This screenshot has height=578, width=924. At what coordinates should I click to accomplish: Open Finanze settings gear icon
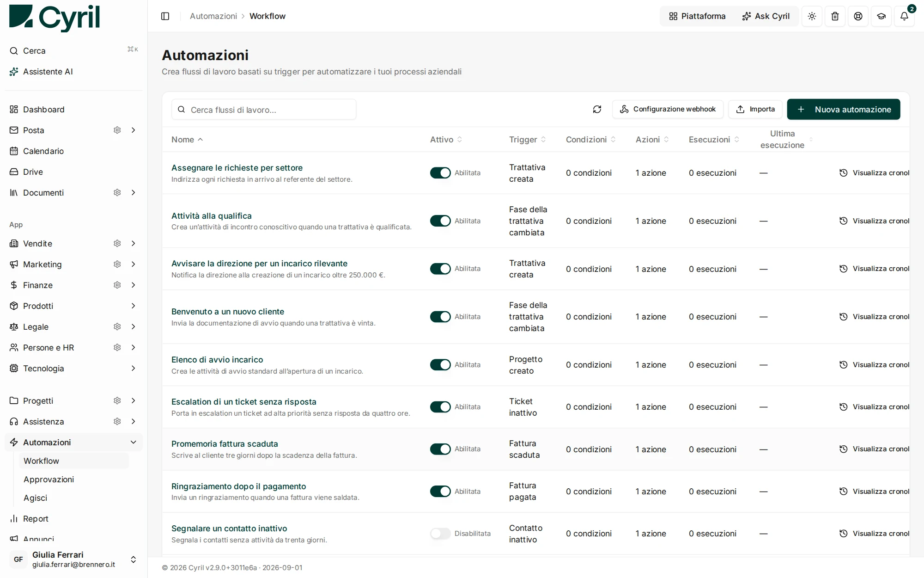[117, 285]
